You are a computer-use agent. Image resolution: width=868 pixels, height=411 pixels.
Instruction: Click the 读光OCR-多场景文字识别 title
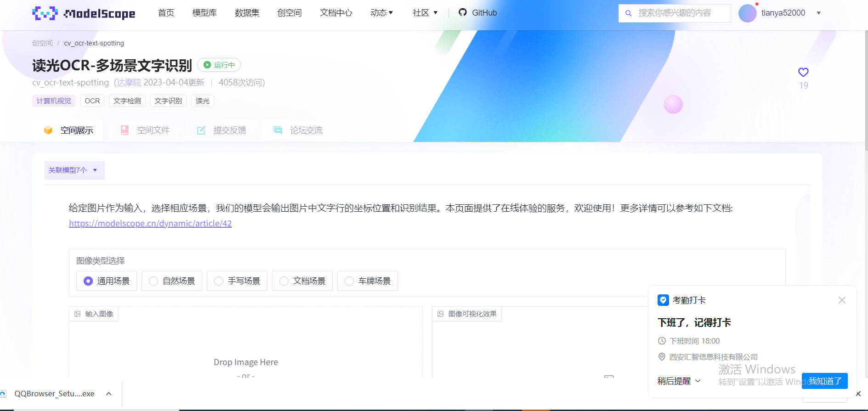click(x=112, y=65)
